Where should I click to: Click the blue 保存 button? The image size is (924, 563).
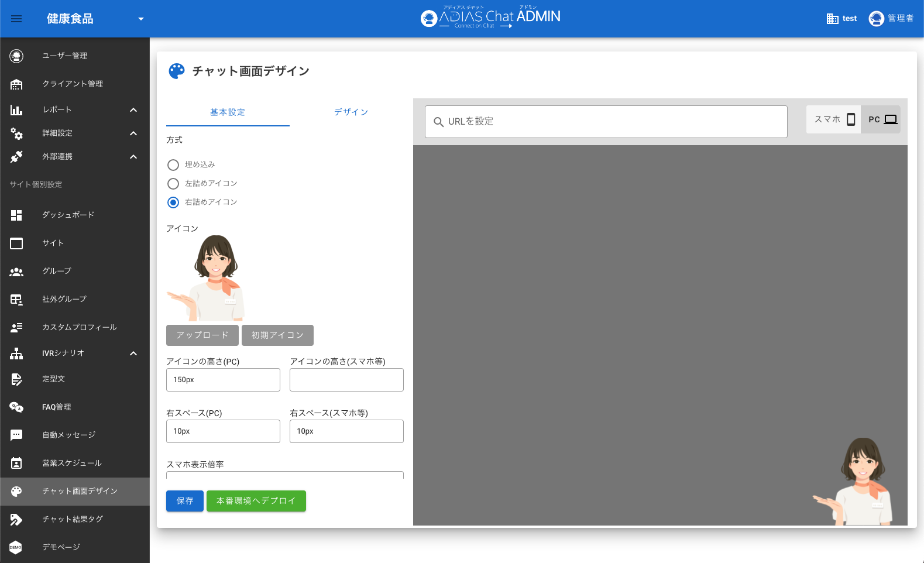click(185, 501)
